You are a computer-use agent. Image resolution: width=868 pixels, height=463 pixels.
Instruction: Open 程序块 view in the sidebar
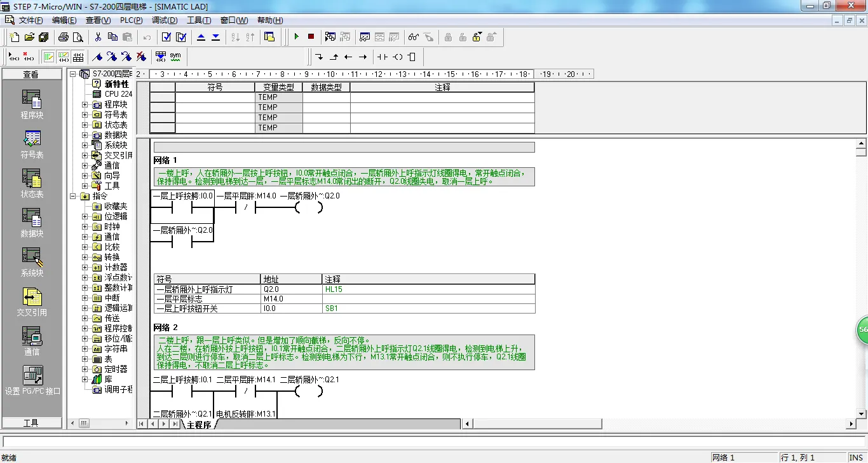(32, 105)
